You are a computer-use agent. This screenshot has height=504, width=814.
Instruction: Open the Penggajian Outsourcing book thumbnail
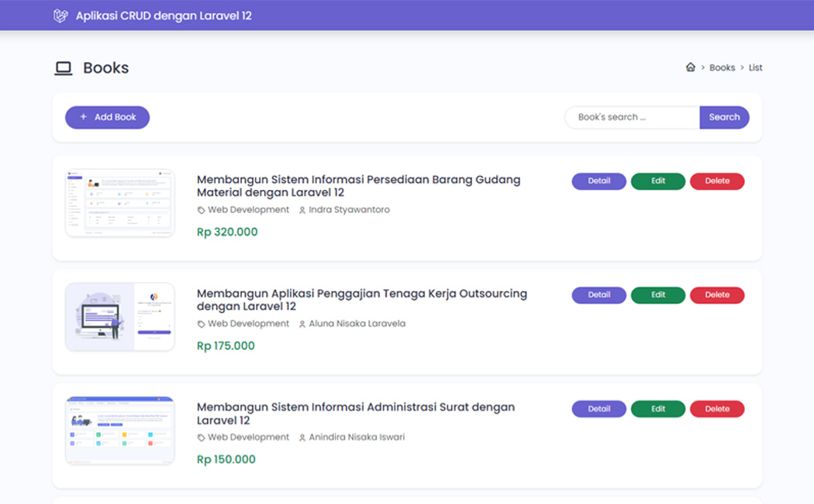point(120,316)
